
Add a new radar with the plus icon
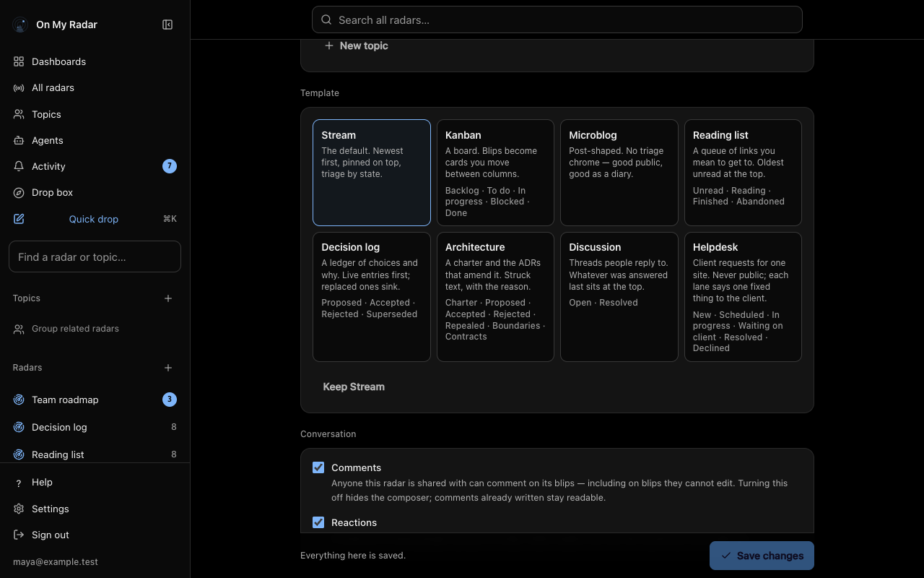(168, 368)
